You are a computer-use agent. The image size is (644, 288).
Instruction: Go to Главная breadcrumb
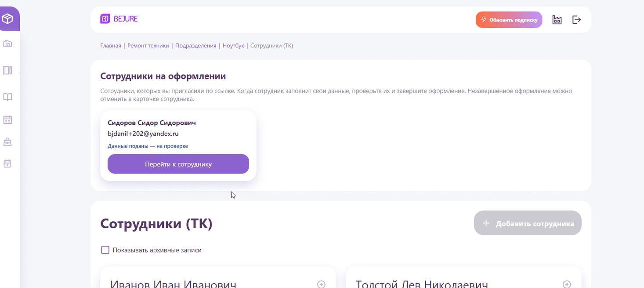111,46
